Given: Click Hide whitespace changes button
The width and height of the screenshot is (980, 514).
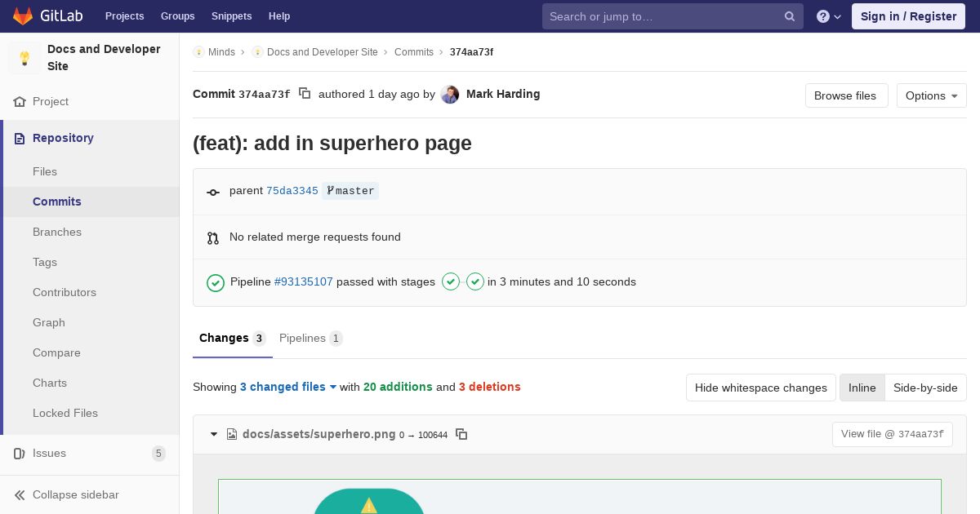Looking at the screenshot, I should tap(761, 388).
